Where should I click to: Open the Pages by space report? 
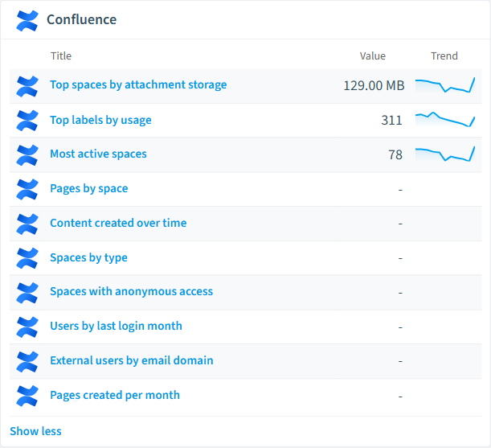(x=89, y=189)
